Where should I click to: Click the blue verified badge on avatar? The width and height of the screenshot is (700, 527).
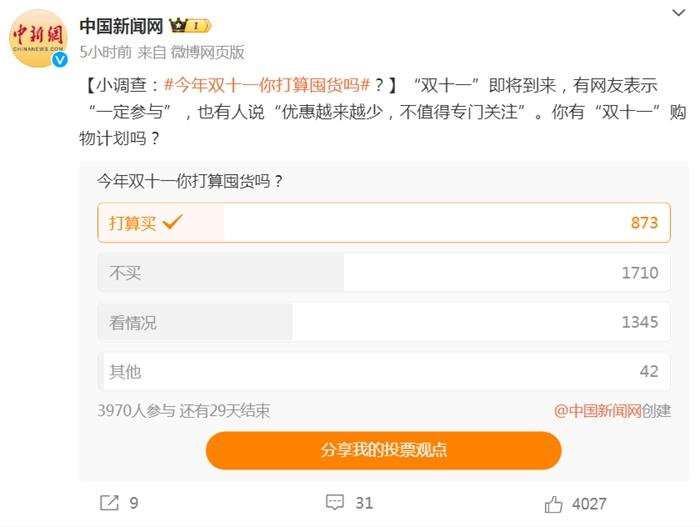click(59, 60)
